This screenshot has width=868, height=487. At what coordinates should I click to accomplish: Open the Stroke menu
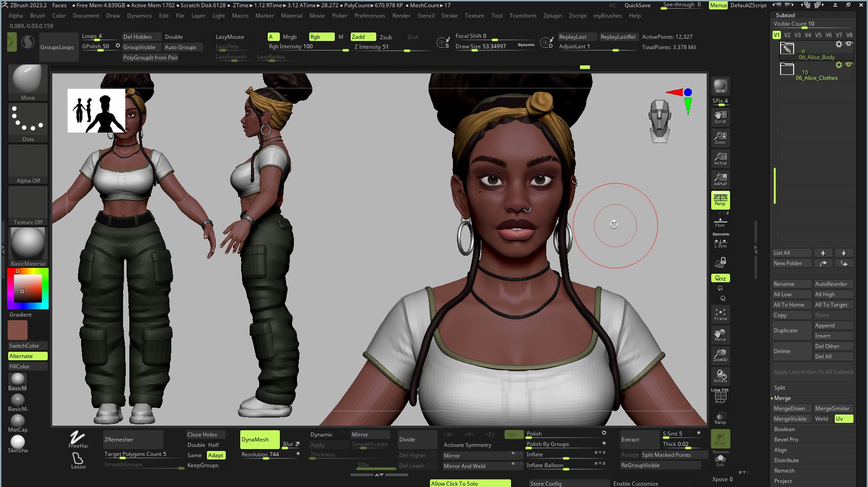449,16
